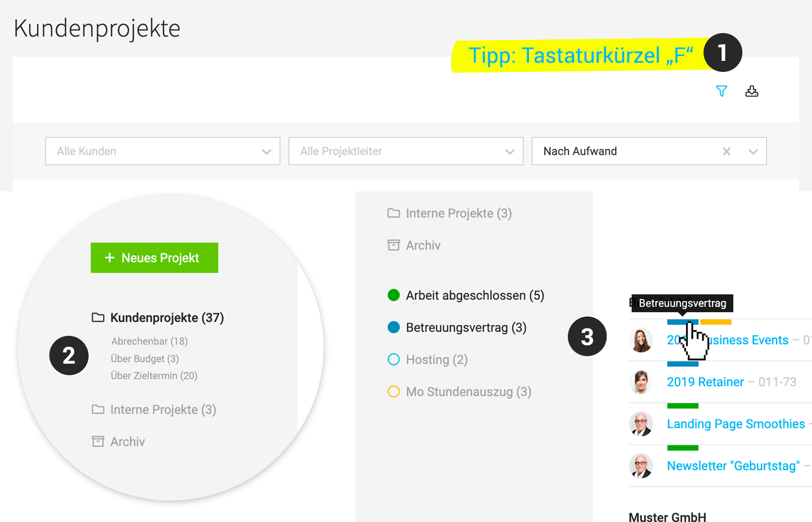The image size is (812, 522).
Task: Show Über Budget (3) projects
Action: click(144, 358)
